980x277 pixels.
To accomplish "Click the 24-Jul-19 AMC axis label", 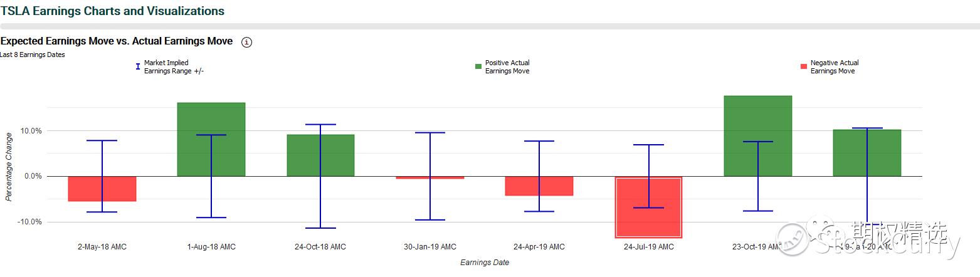I will coord(648,247).
